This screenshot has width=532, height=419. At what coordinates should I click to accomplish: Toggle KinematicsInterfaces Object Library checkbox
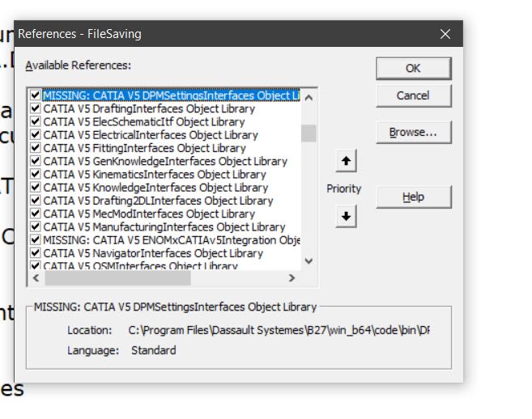36,174
